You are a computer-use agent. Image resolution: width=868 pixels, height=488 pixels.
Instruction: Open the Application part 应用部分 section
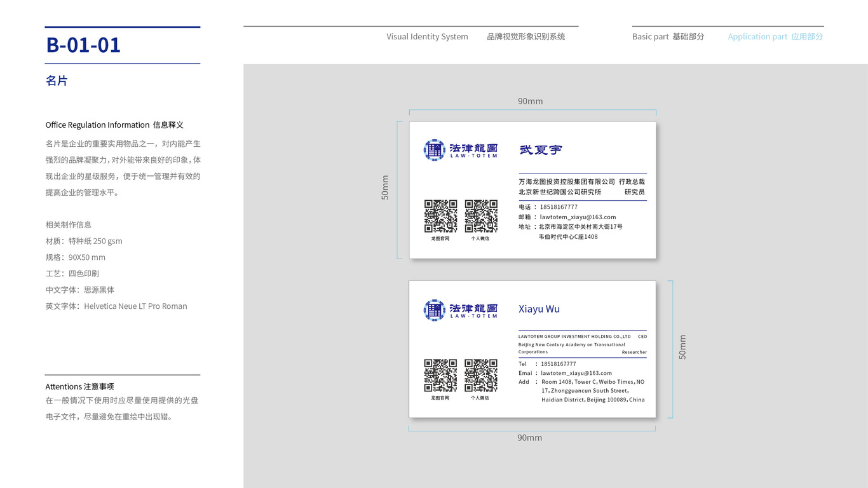click(775, 37)
